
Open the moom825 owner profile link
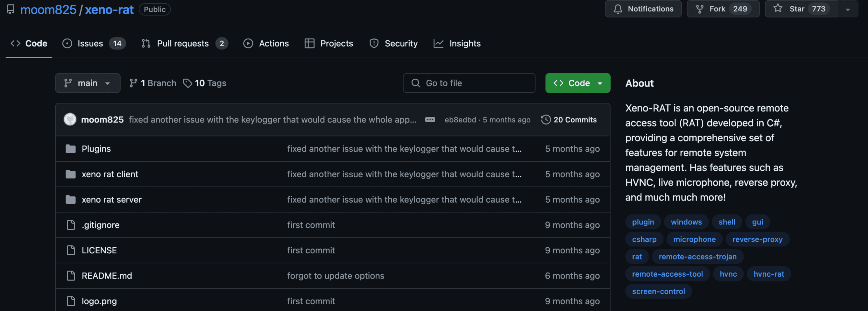click(48, 9)
